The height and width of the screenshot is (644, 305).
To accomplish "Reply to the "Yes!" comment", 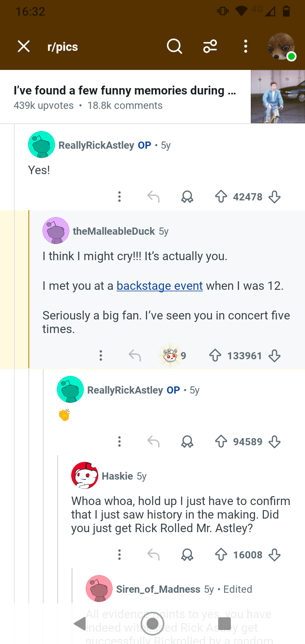I will click(153, 197).
